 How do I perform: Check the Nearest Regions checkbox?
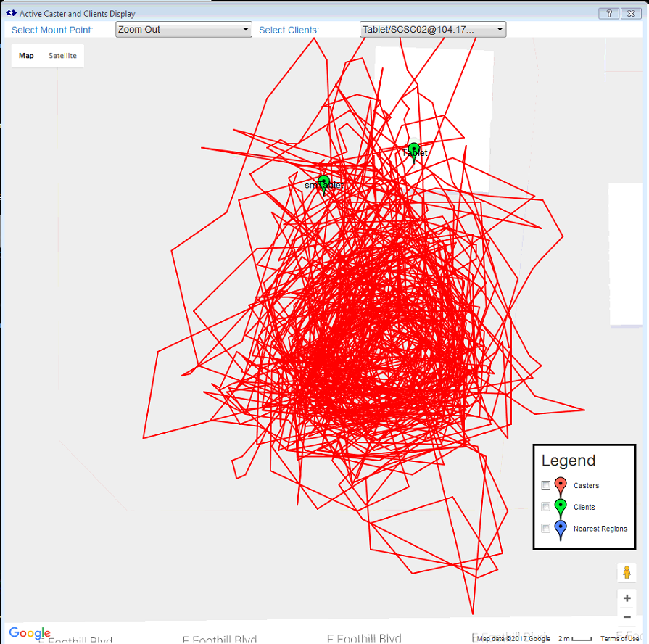click(546, 529)
